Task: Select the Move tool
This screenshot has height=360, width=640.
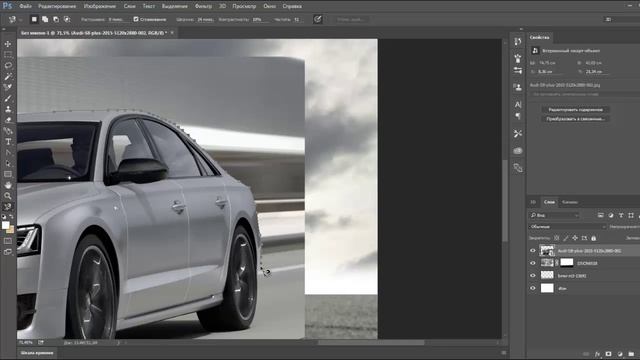Action: tap(8, 44)
